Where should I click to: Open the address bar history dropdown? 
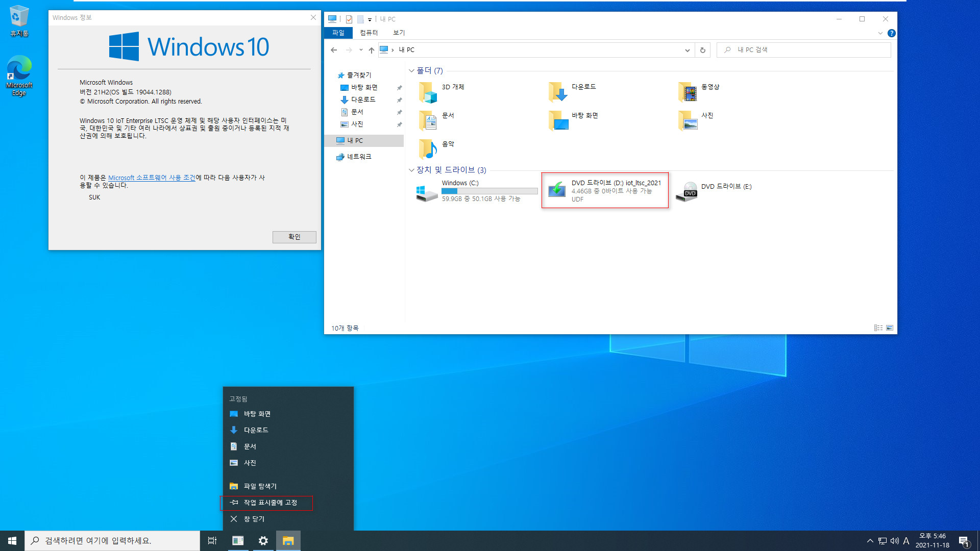point(688,49)
